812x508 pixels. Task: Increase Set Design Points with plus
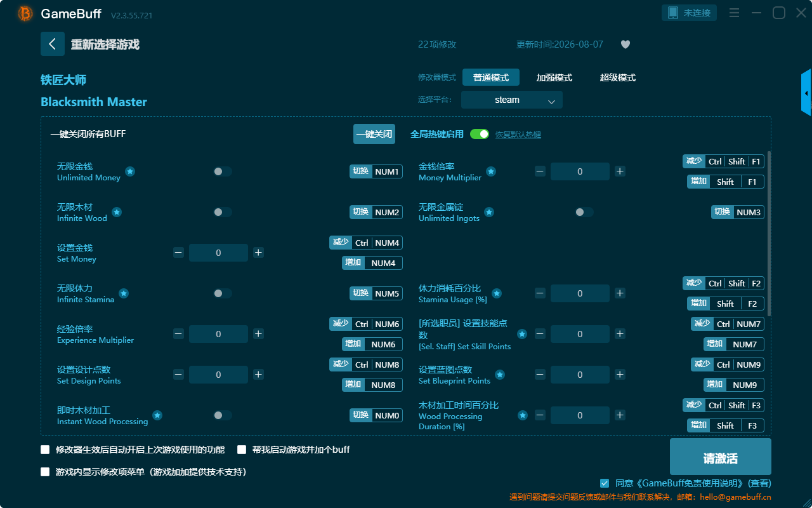[x=258, y=375]
